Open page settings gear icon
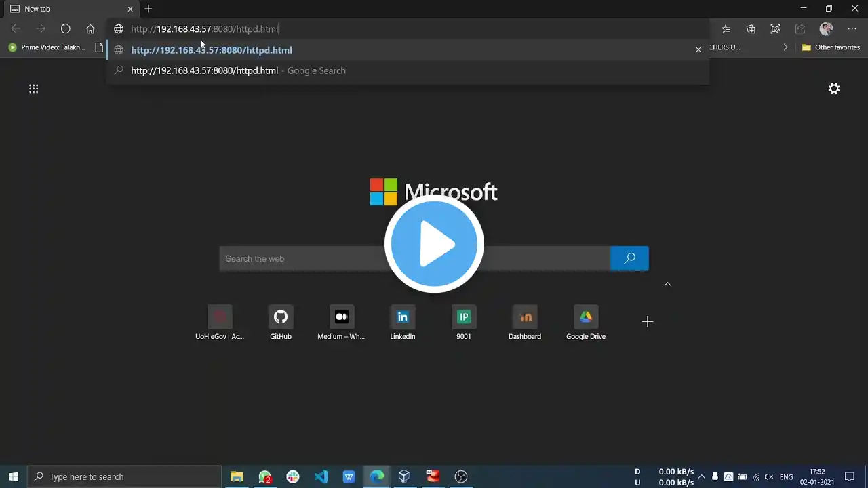The width and height of the screenshot is (868, 488). (x=834, y=89)
